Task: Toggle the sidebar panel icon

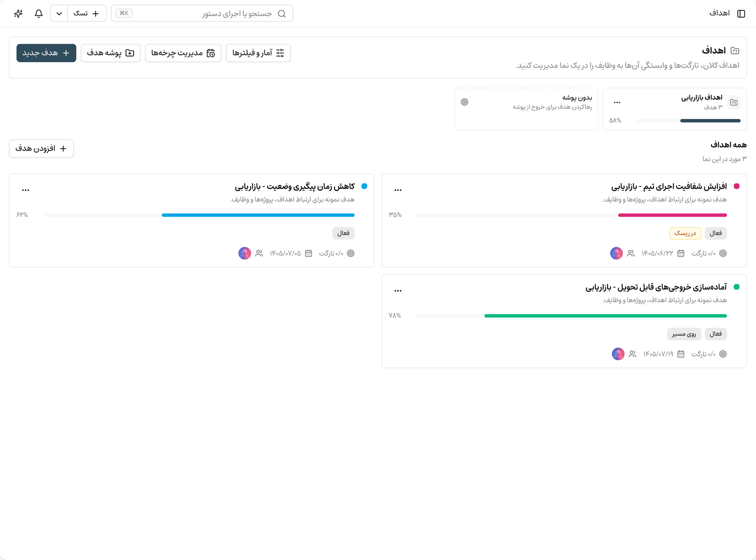Action: pos(741,14)
